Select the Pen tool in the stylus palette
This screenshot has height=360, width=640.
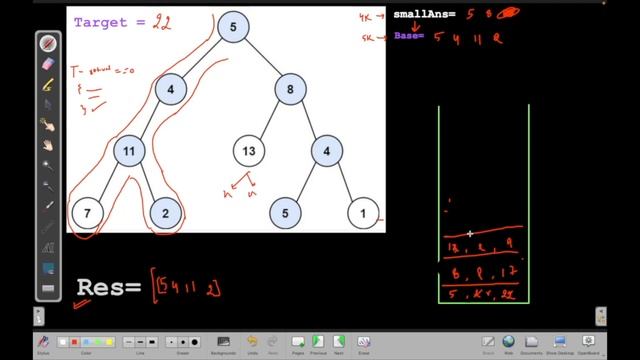(x=48, y=44)
